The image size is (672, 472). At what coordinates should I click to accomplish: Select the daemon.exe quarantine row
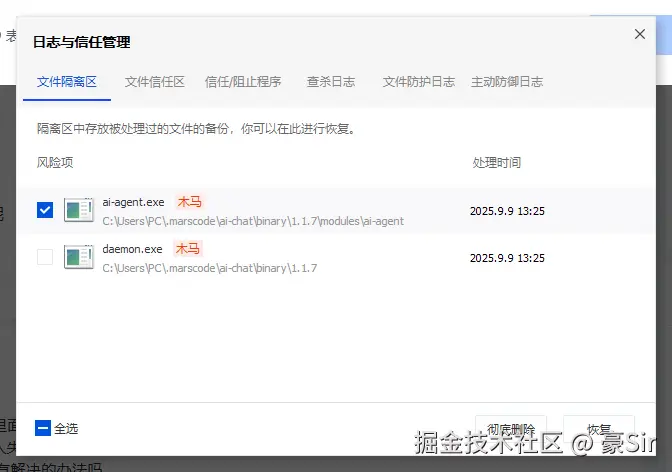(x=300, y=257)
